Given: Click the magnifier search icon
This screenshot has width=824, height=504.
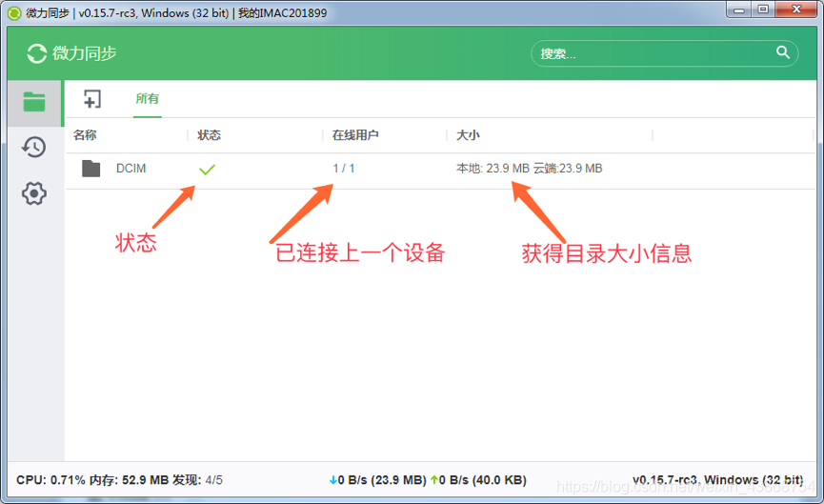Looking at the screenshot, I should pos(783,52).
